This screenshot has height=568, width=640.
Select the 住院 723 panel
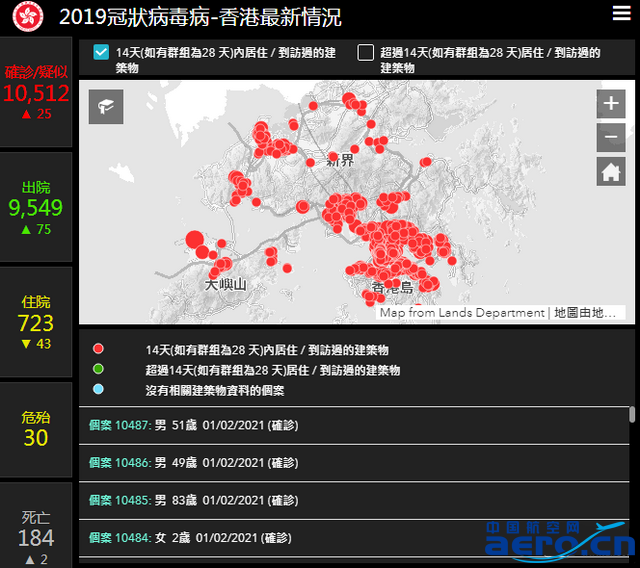click(x=36, y=322)
